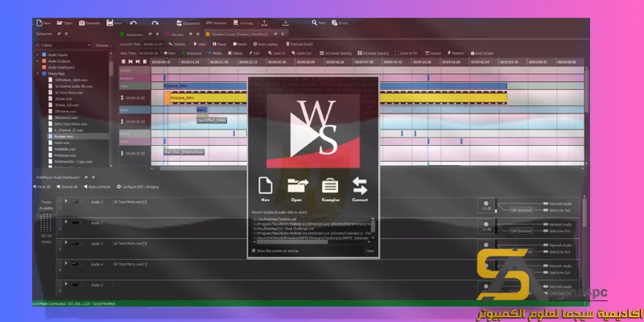The width and height of the screenshot is (644, 322).
Task: Click the Start Door_EntranceClose event
Action: [184, 152]
